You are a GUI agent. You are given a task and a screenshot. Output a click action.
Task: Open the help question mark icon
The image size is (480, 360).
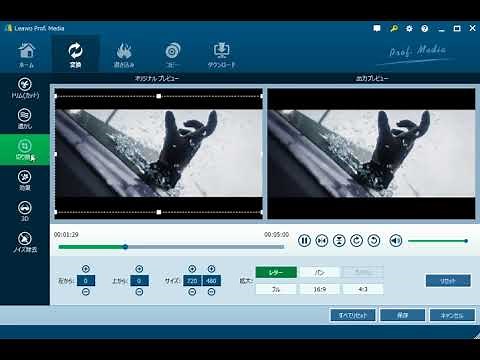[424, 28]
